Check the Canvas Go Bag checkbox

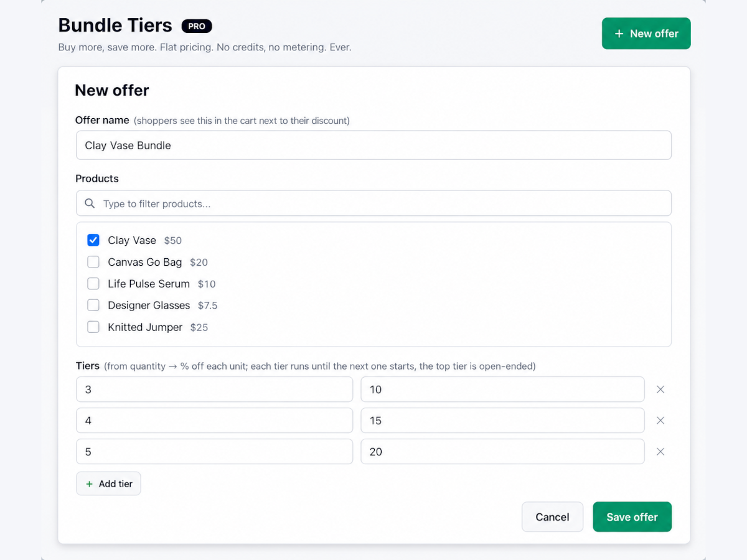click(x=93, y=262)
